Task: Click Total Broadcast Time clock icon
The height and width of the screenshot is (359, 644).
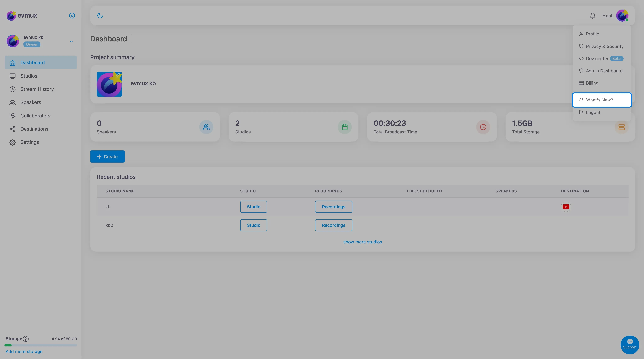Action: pyautogui.click(x=483, y=127)
